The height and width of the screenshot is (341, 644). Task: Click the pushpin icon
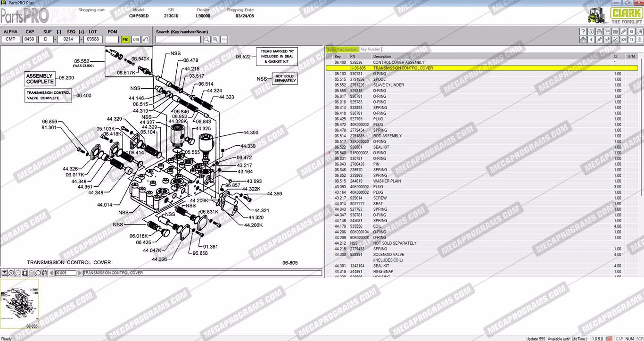click(599, 40)
